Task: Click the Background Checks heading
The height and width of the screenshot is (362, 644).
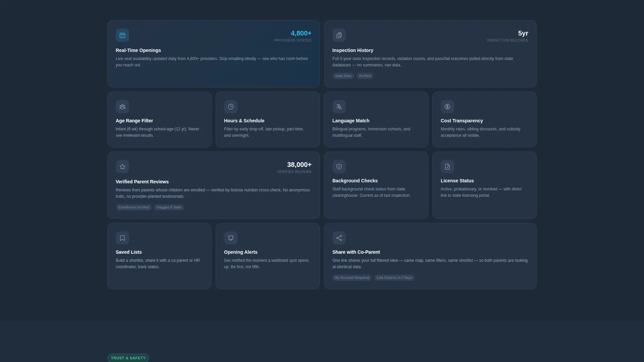Action: tap(355, 181)
